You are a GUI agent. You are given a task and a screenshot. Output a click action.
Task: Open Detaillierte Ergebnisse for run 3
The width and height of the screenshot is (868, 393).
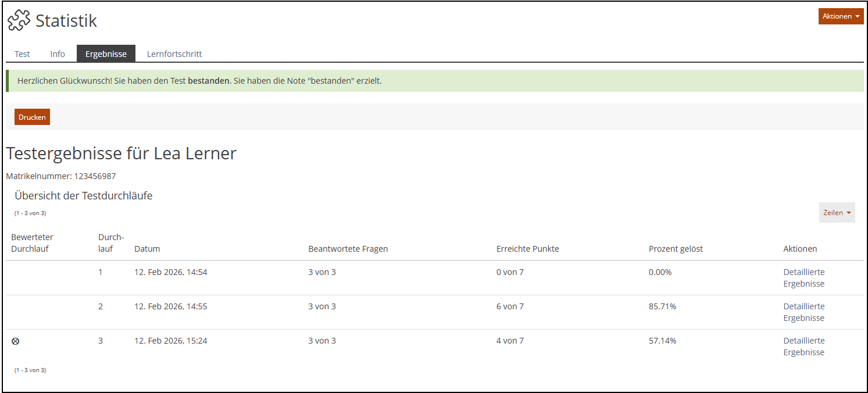click(x=803, y=346)
